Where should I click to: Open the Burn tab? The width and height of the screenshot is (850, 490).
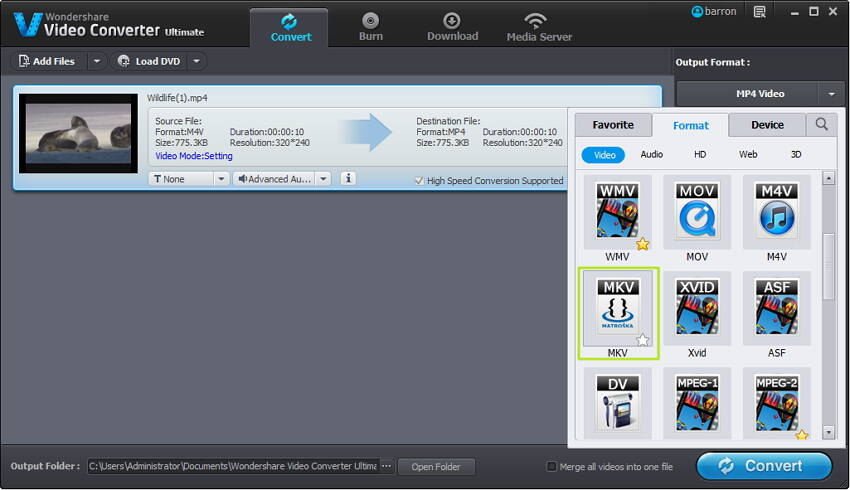[371, 28]
